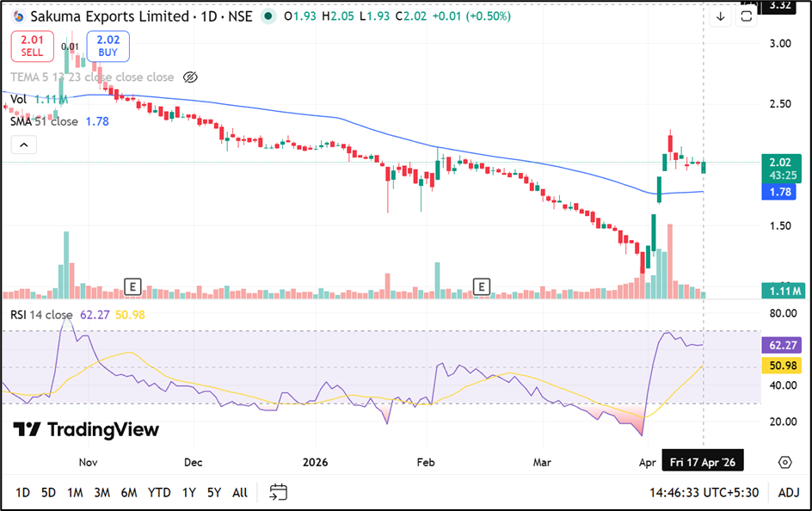812x511 pixels.
Task: Toggle visibility eye on TEMA indicator
Action: (191, 77)
